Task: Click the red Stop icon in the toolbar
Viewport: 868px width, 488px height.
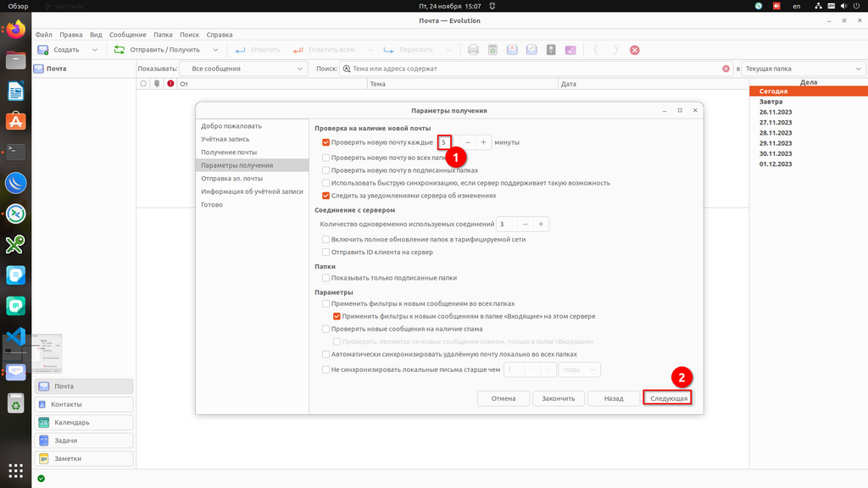Action: (635, 50)
